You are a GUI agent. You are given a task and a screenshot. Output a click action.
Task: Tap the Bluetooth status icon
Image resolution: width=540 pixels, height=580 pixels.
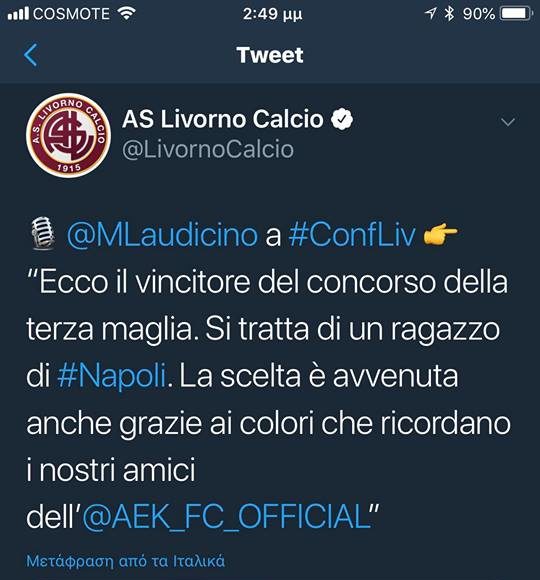pyautogui.click(x=449, y=14)
